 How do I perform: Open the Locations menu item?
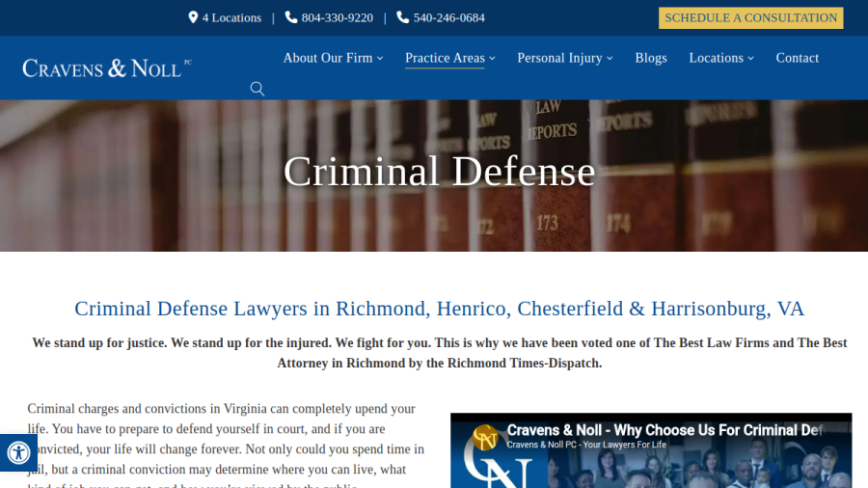coord(717,58)
